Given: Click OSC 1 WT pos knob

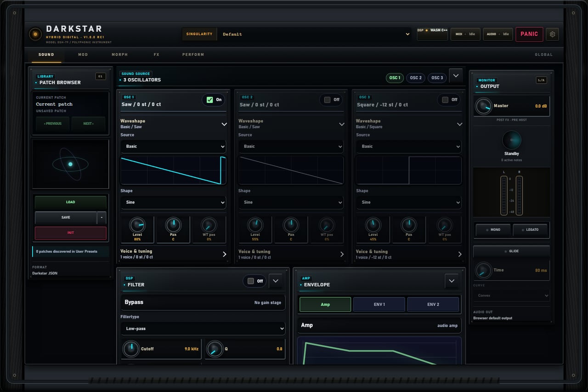Looking at the screenshot, I should pyautogui.click(x=209, y=225).
